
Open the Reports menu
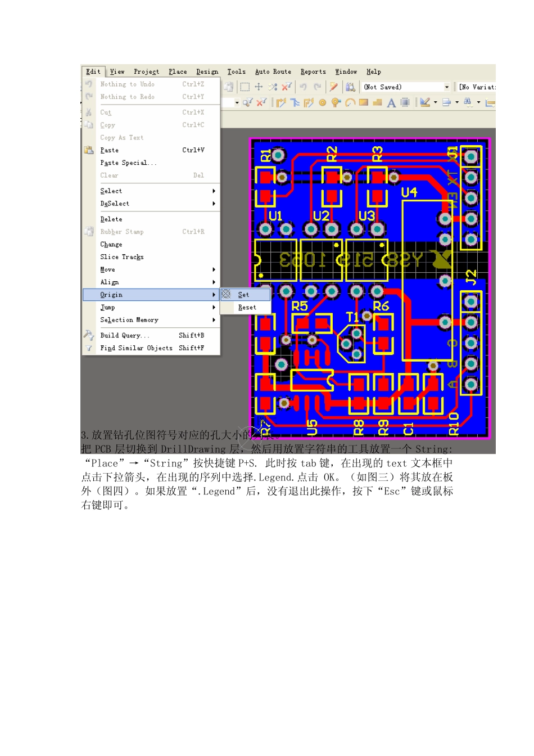[x=313, y=71]
